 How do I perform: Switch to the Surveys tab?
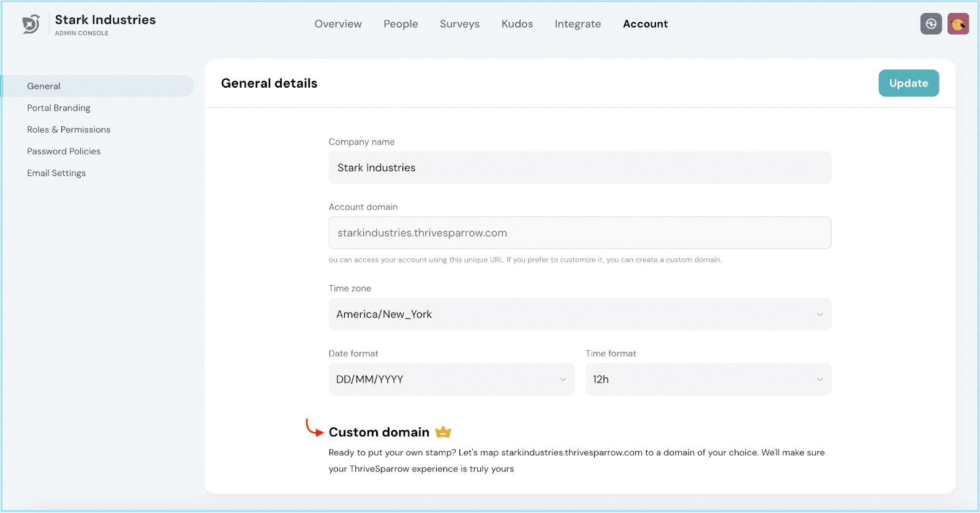[459, 24]
